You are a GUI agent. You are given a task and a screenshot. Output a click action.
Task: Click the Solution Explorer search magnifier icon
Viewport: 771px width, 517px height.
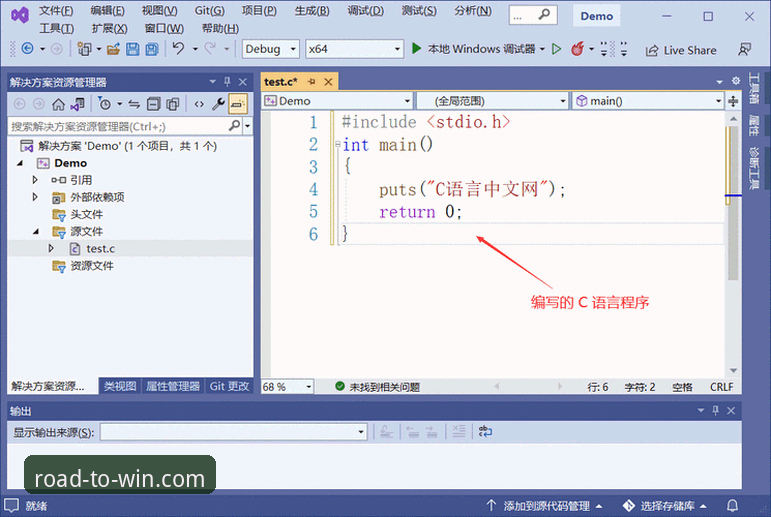point(235,126)
